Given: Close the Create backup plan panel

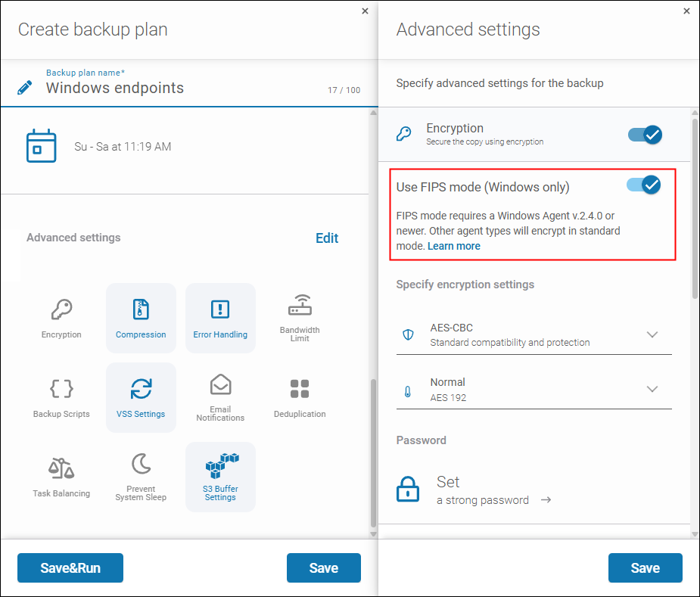Looking at the screenshot, I should [365, 11].
